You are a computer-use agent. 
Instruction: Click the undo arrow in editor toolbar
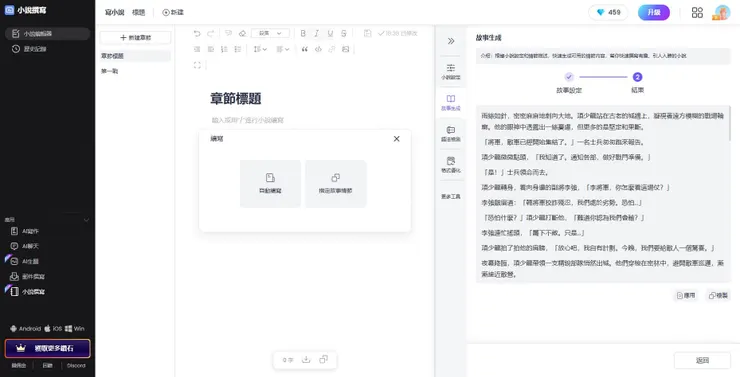197,34
